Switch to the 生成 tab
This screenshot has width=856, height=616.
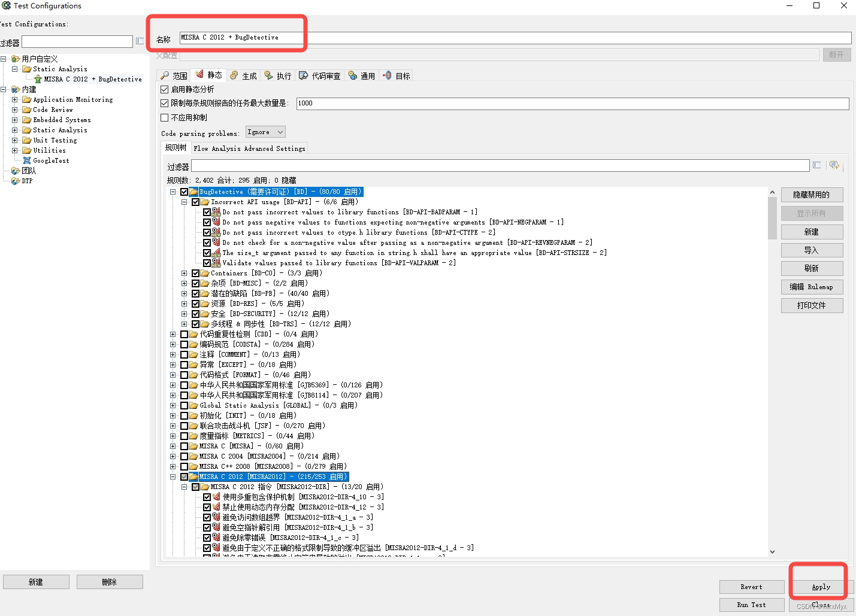[243, 75]
